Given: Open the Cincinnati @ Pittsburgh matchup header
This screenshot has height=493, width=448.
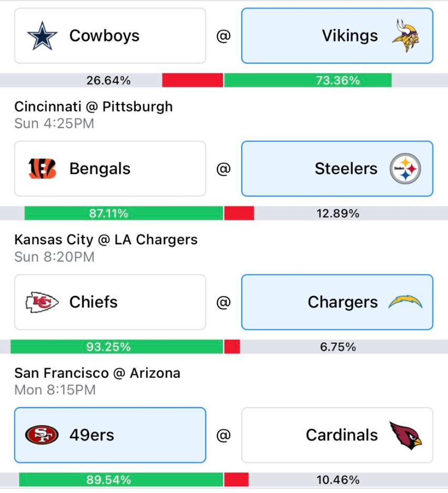Looking at the screenshot, I should (94, 107).
